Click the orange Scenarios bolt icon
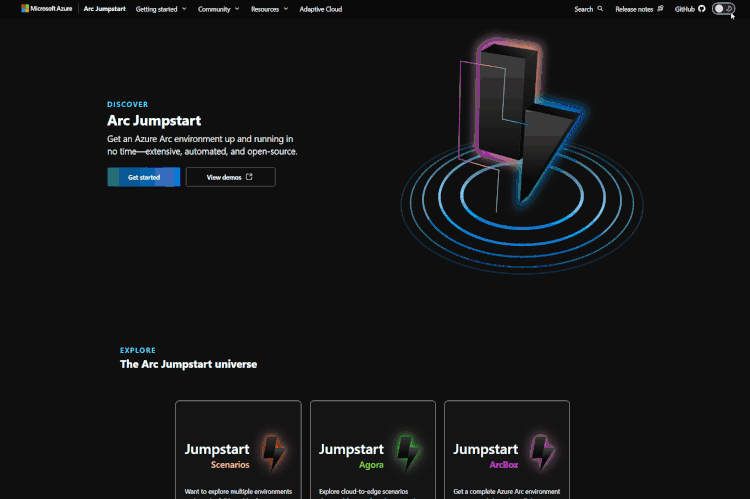 (273, 452)
